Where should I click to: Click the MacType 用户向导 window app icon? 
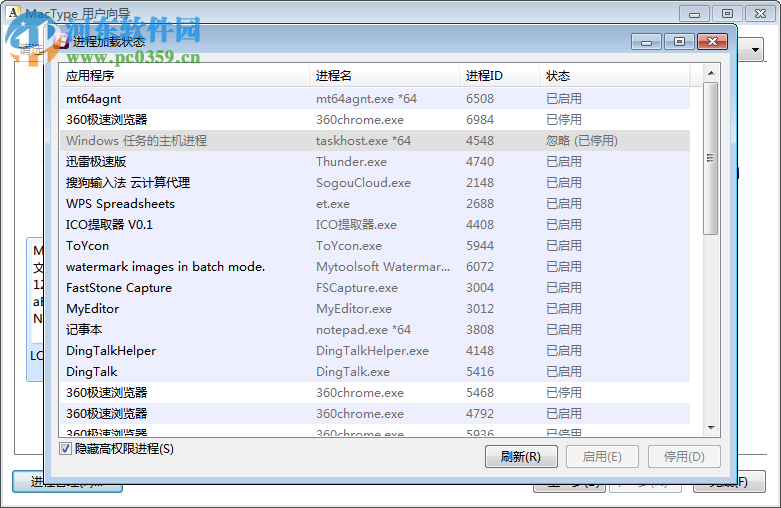[x=13, y=12]
